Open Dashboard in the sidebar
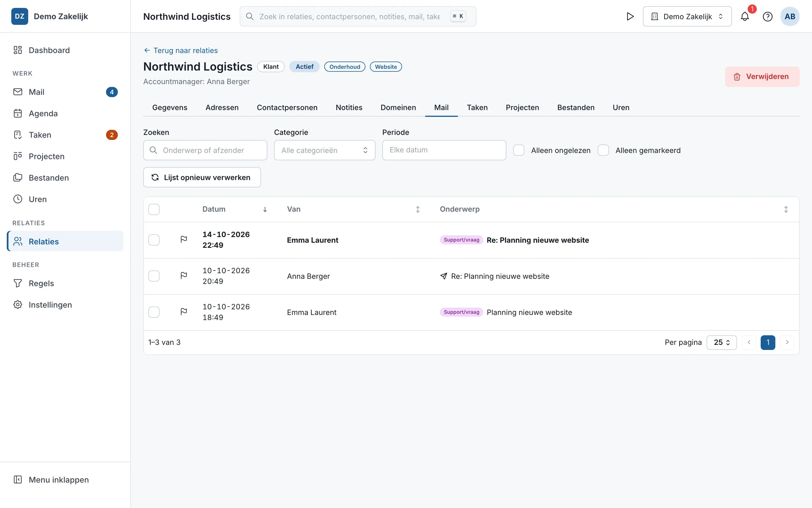The height and width of the screenshot is (508, 812). [65, 50]
